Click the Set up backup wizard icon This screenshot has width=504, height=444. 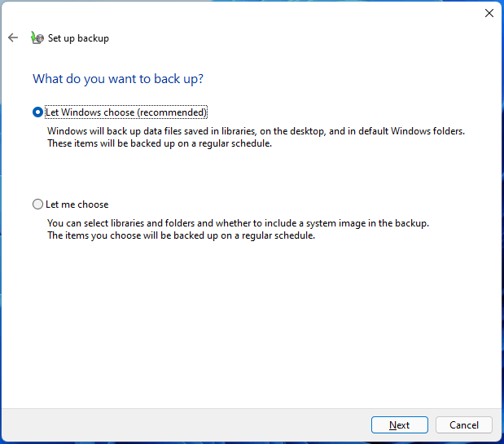(x=37, y=37)
